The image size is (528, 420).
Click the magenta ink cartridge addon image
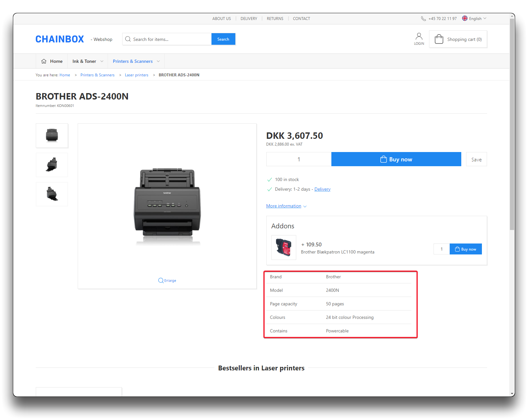[284, 247]
